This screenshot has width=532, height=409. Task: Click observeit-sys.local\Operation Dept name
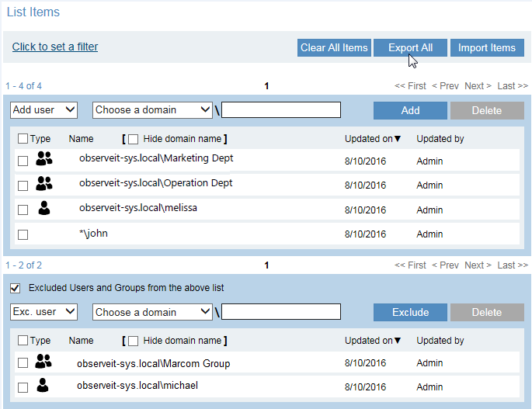156,183
